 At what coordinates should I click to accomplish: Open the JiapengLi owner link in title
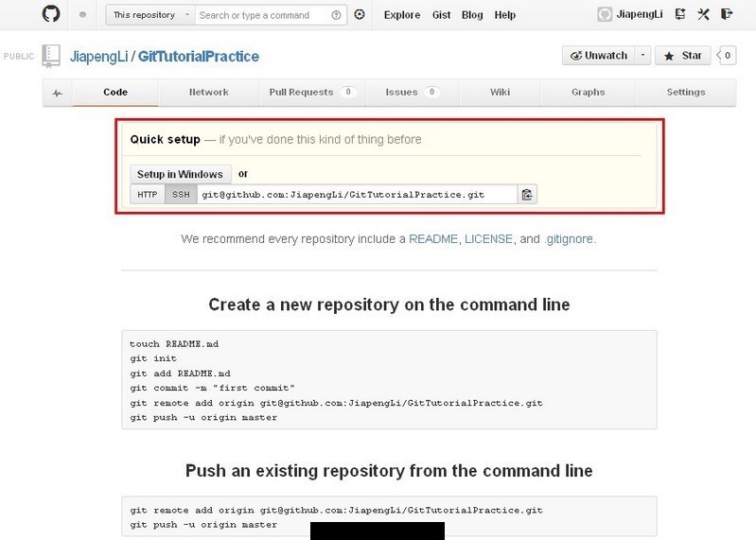[x=98, y=57]
